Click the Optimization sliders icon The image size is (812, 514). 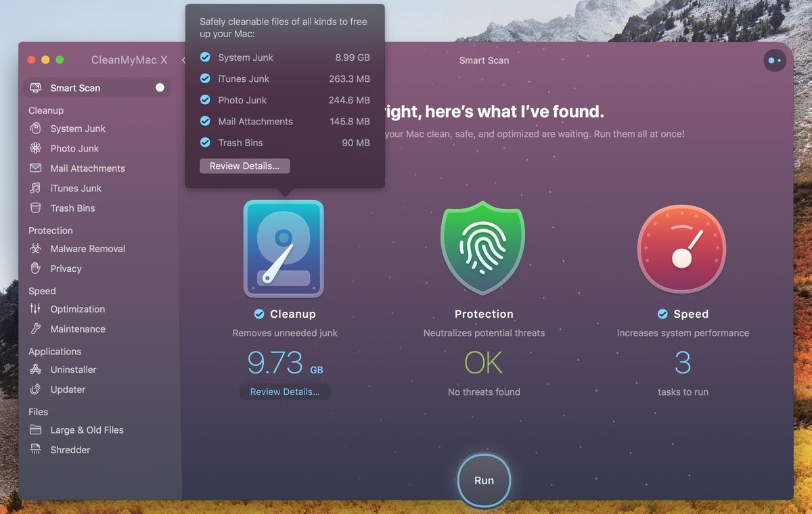coord(36,309)
